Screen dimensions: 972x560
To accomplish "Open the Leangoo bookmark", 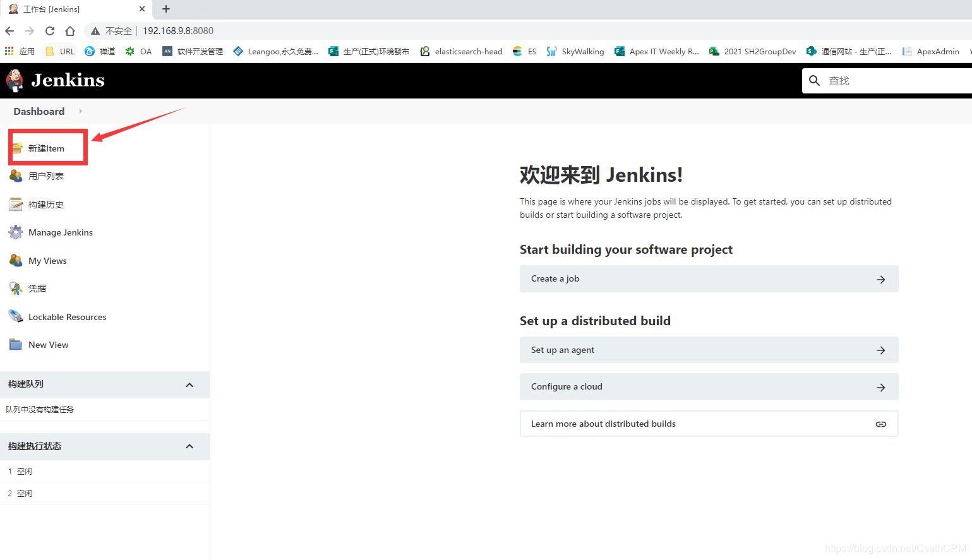I will 275,51.
